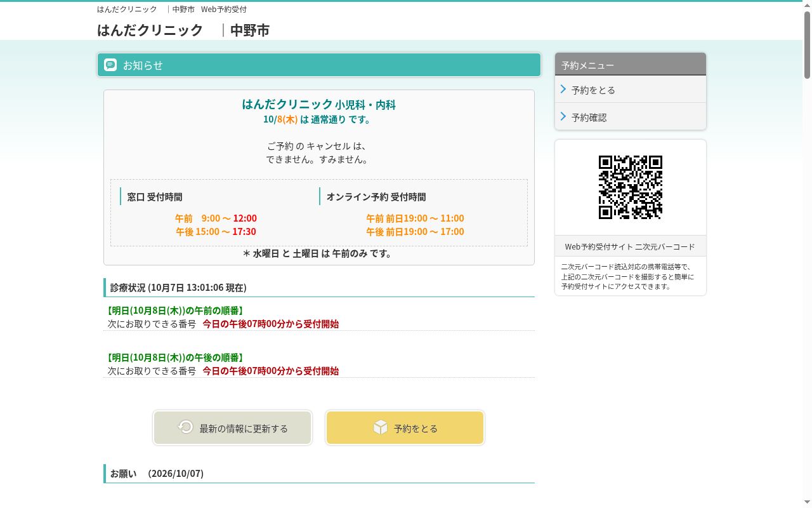
Task: Click Web予約受付サイト 二次元バーコード caption
Action: tap(630, 246)
